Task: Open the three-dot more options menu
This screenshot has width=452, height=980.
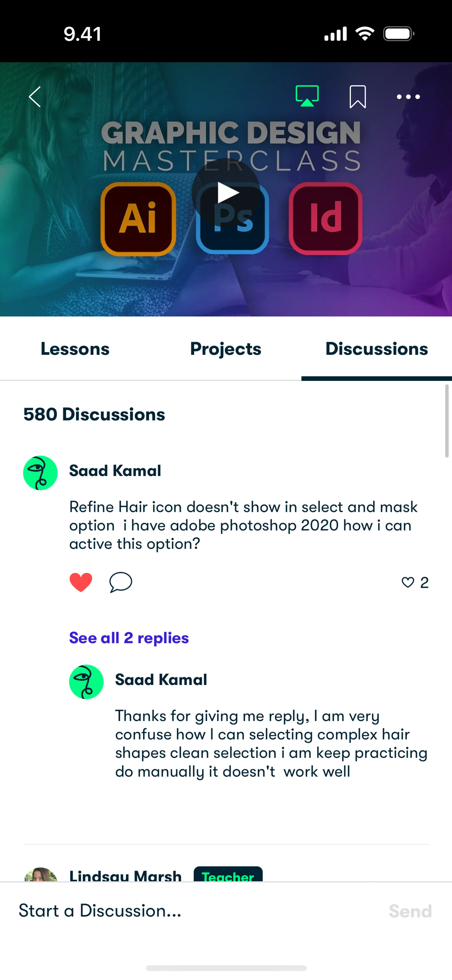Action: click(x=408, y=97)
